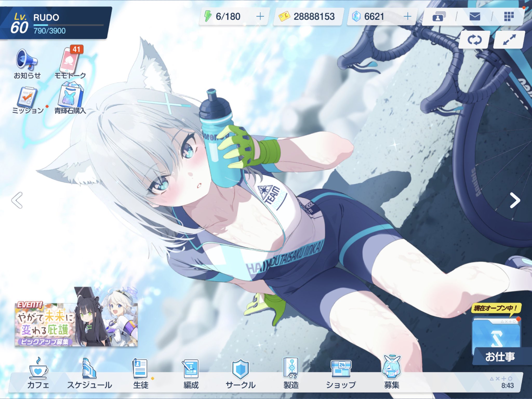The width and height of the screenshot is (532, 399).
Task: Click plus to add pyroxene gems
Action: (x=408, y=17)
